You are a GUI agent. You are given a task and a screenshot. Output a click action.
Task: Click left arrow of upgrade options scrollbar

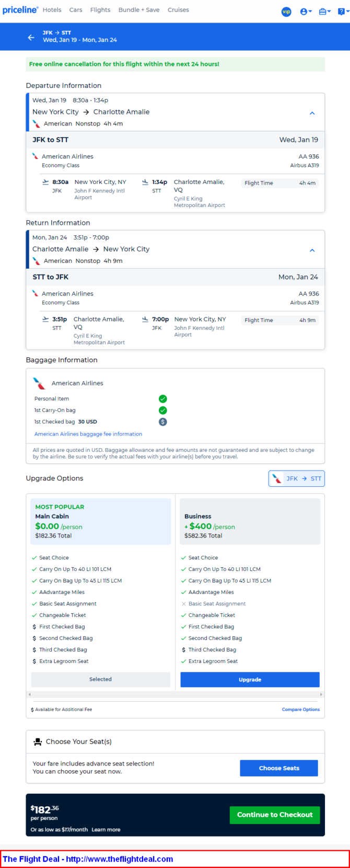coord(29,694)
